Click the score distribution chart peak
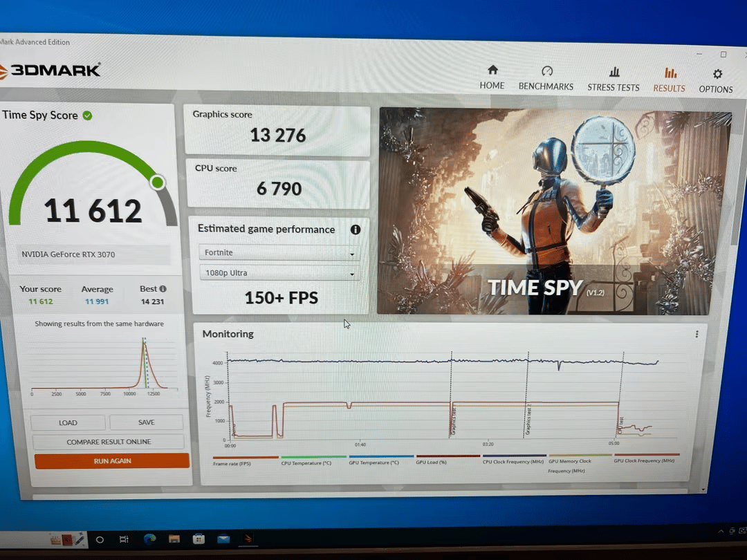The width and height of the screenshot is (747, 560). [x=144, y=344]
